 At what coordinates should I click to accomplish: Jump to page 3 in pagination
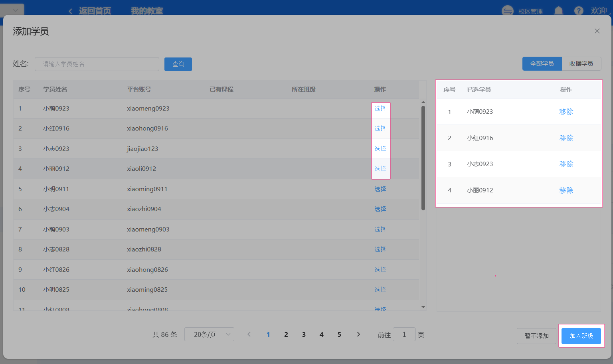tap(304, 334)
